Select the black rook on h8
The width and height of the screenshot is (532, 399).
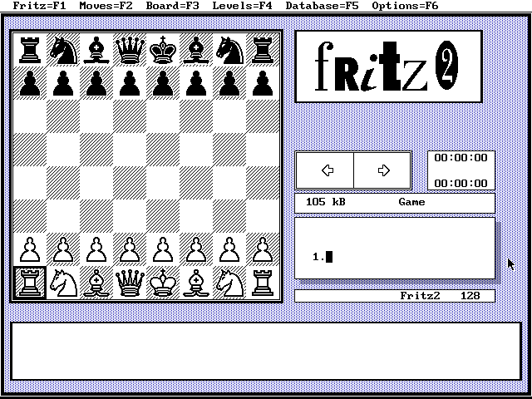[263, 50]
